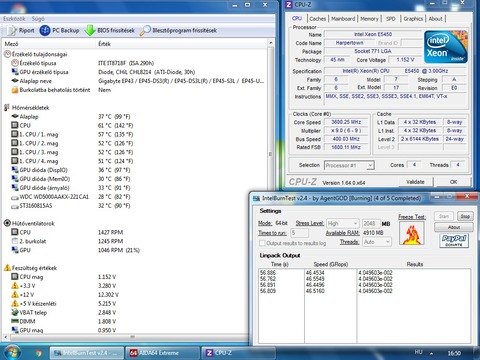Switch to the Graphics tab in CPU-Z
480x360 pixels.
[x=413, y=19]
